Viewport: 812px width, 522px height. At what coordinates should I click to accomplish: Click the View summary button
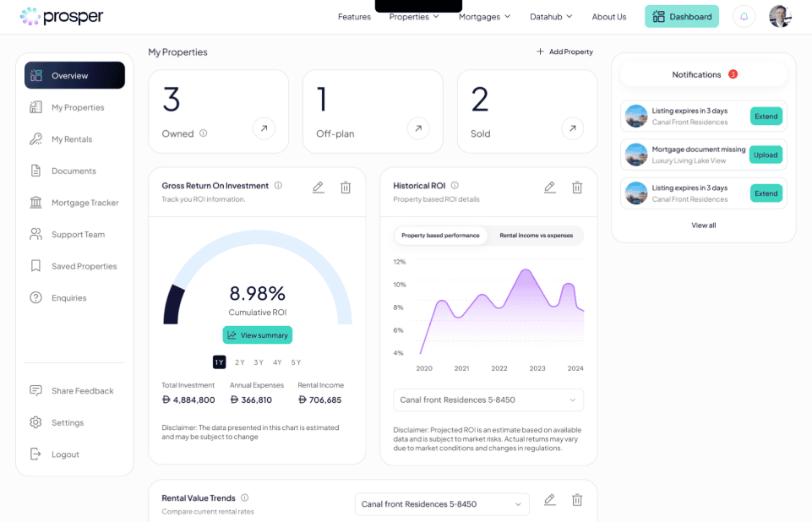coord(257,334)
